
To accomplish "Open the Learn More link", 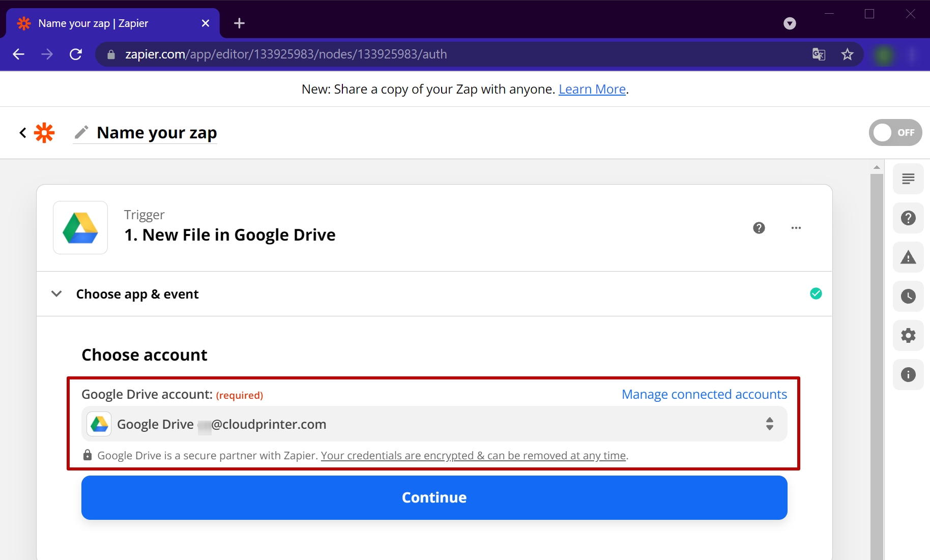I will 592,89.
